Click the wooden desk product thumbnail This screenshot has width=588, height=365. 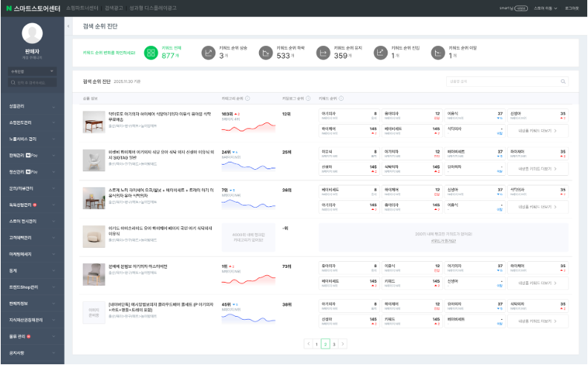point(94,122)
